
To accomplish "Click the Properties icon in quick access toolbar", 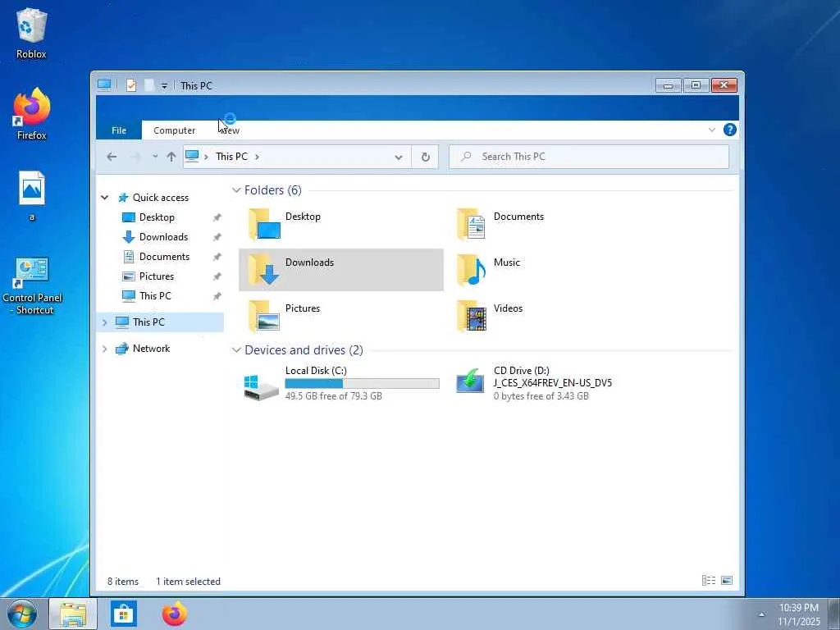I will point(130,85).
